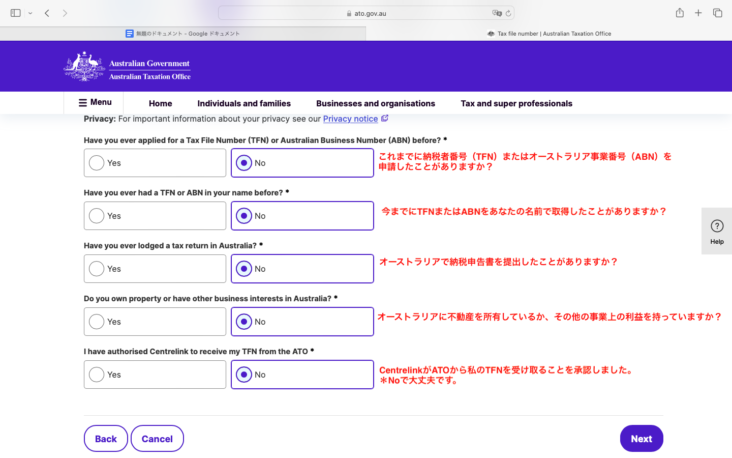Select Yes for previously applied for TFN

[96, 162]
